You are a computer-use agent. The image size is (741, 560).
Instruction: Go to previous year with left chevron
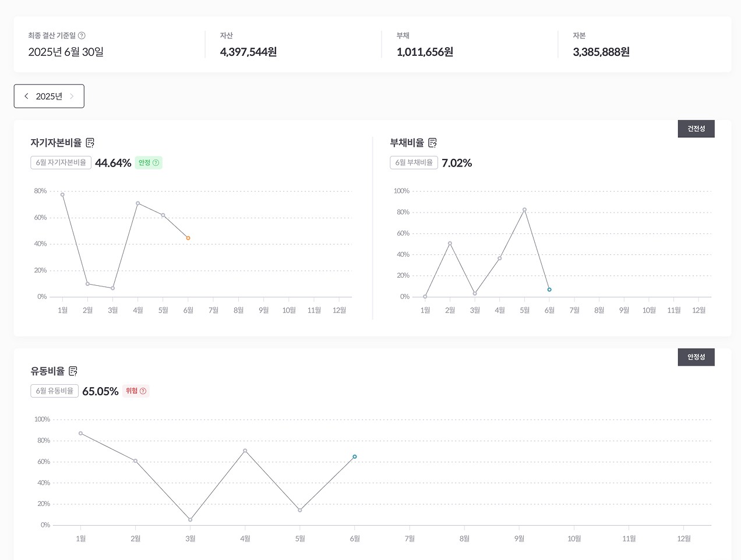(26, 96)
